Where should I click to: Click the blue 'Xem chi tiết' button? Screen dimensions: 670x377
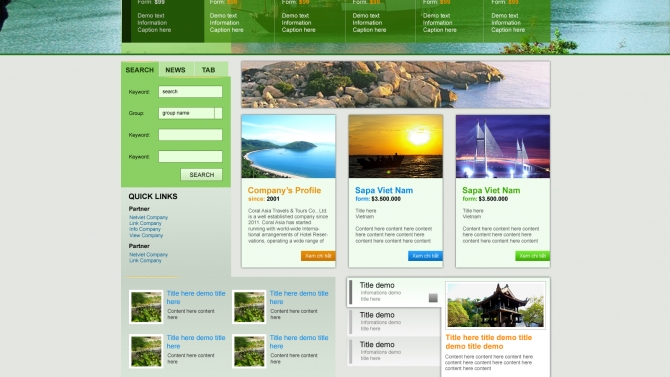point(425,256)
